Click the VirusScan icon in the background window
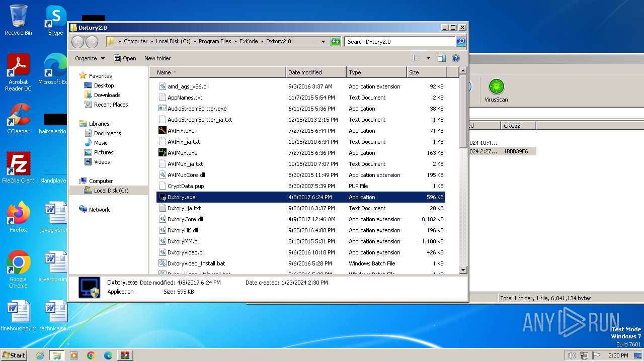This screenshot has width=644, height=362. (496, 90)
